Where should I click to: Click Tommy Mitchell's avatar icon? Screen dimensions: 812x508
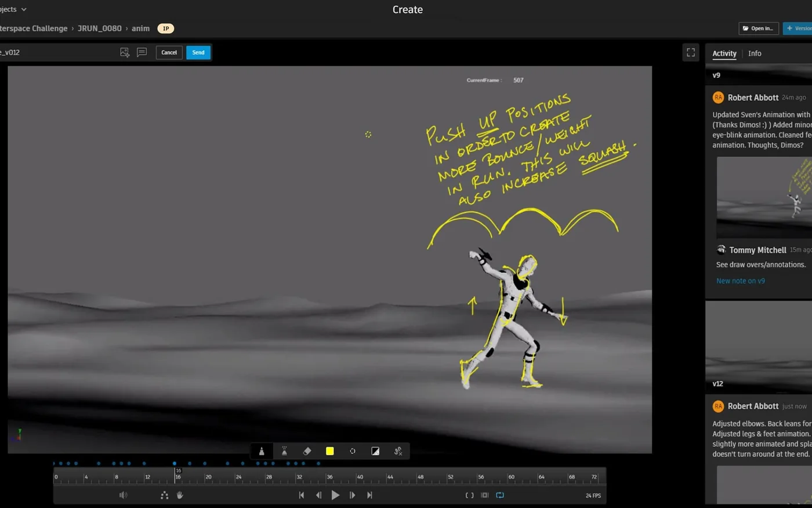[x=721, y=250]
